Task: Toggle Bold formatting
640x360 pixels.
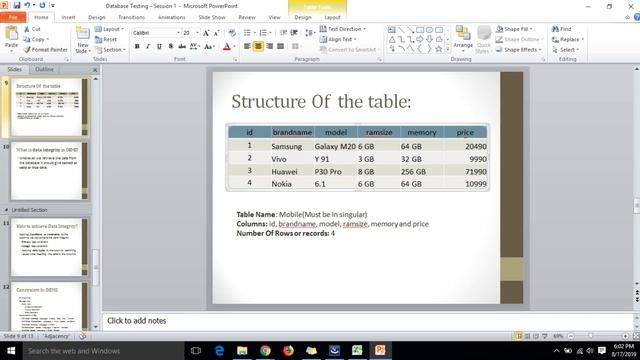Action: pyautogui.click(x=137, y=47)
